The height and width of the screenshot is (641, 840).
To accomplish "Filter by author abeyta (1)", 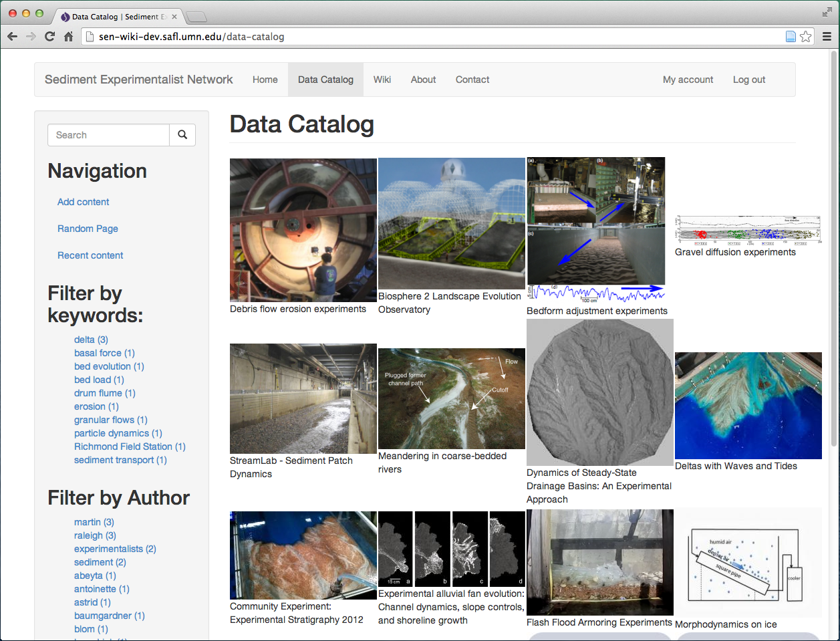I will coord(95,575).
